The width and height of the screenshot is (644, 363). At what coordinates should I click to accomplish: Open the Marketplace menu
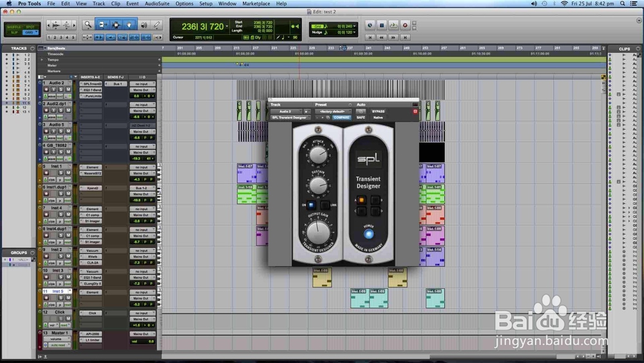[256, 4]
